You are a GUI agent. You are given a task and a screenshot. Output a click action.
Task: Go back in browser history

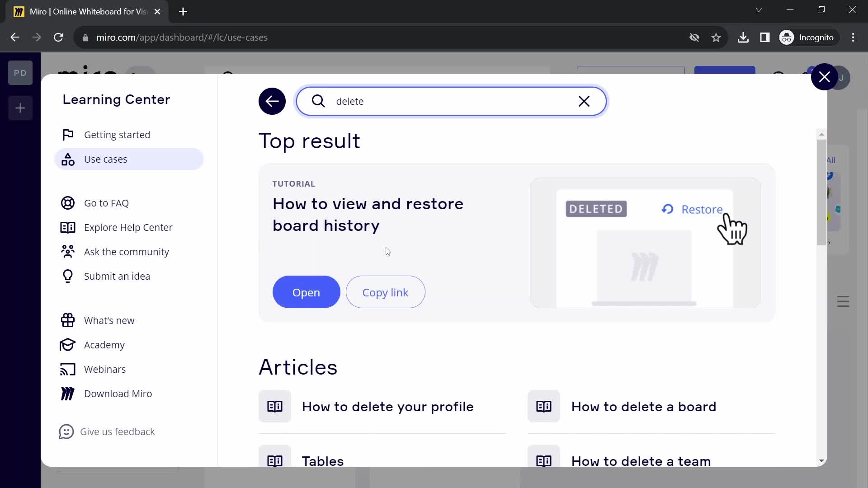[15, 38]
